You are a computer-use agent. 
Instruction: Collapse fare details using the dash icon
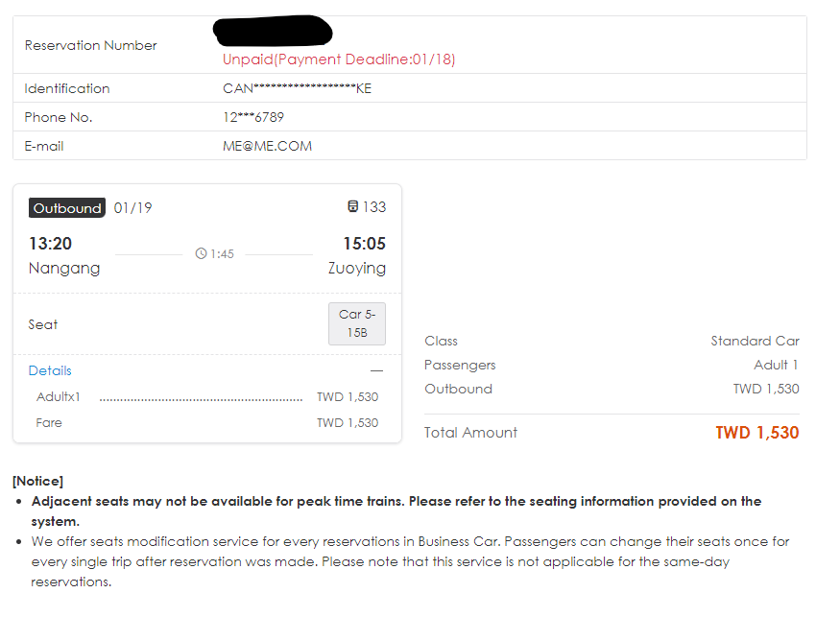(376, 370)
